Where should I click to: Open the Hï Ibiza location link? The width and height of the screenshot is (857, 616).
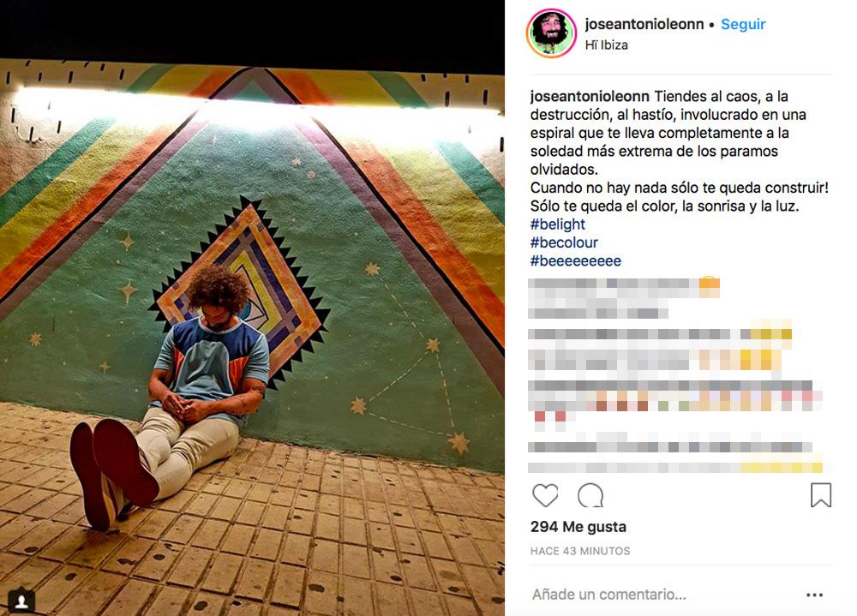(606, 45)
